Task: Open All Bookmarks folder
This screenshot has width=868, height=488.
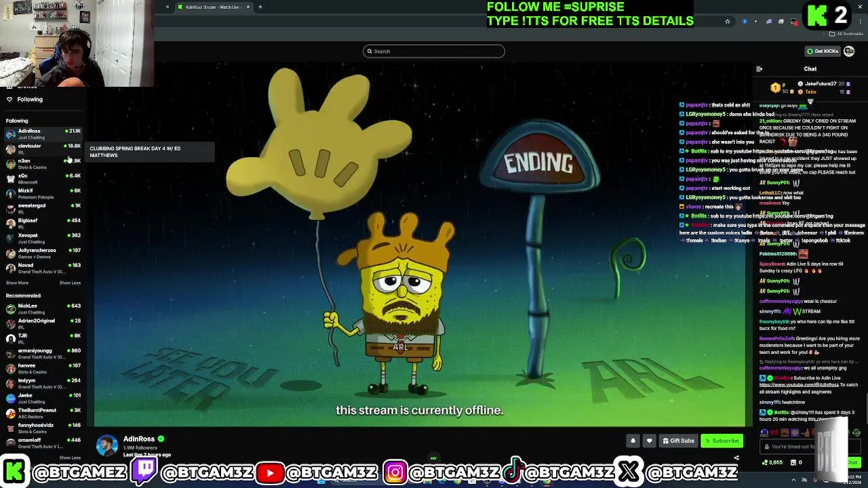Action: [x=846, y=34]
